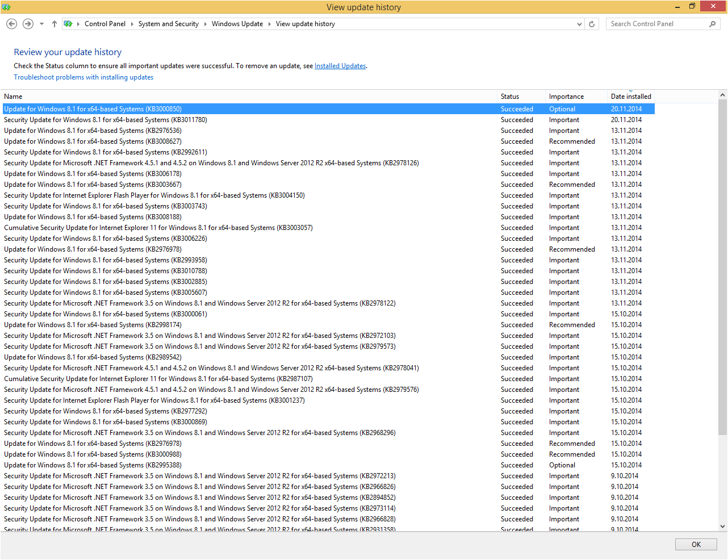
Task: Select Flash Player update KB3004150
Action: pos(328,195)
